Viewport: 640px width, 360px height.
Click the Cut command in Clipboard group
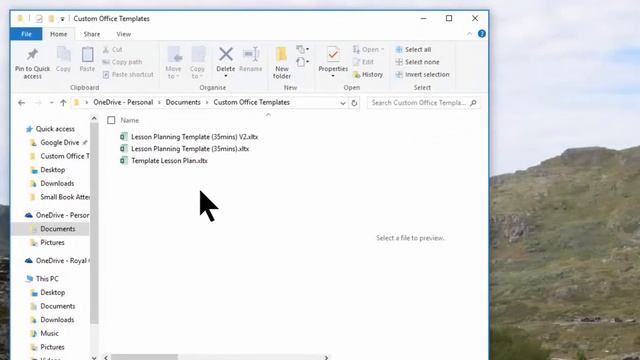113,49
